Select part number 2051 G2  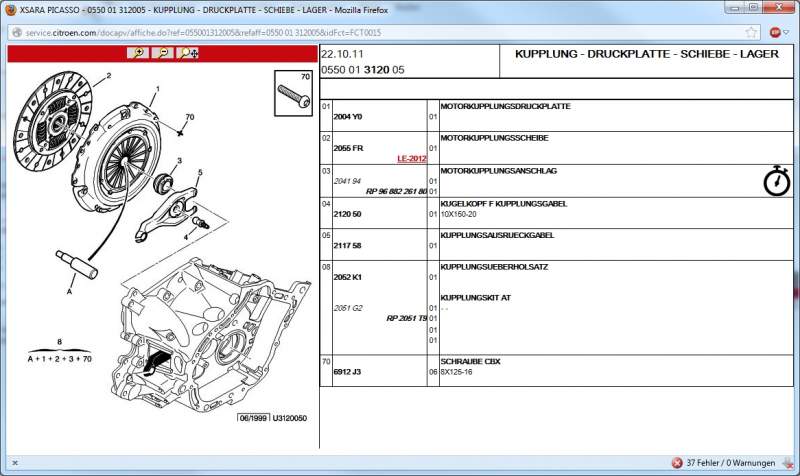(x=348, y=308)
